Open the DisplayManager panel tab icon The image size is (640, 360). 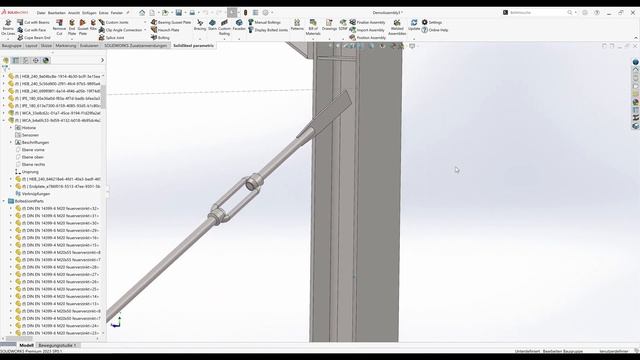(x=46, y=60)
